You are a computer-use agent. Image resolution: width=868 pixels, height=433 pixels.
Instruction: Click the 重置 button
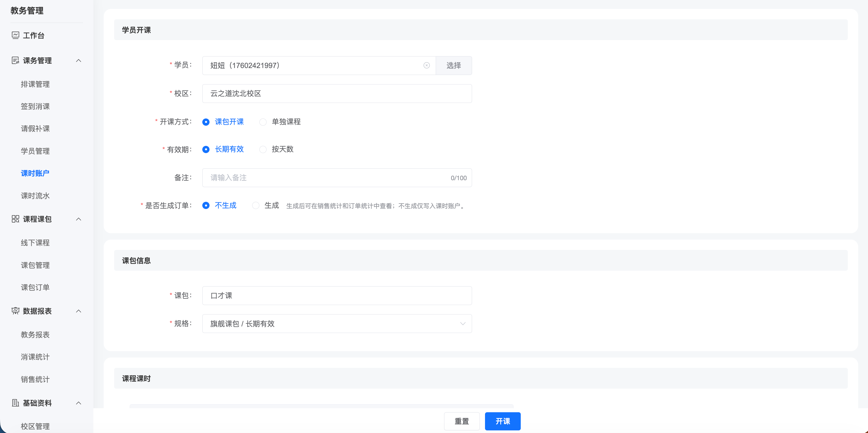coord(462,421)
